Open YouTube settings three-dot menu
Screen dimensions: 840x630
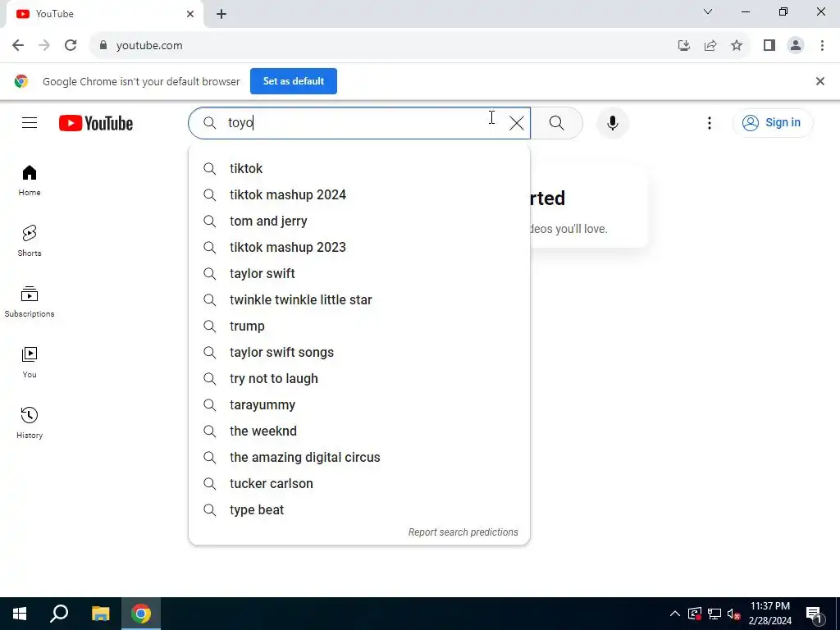tap(710, 123)
